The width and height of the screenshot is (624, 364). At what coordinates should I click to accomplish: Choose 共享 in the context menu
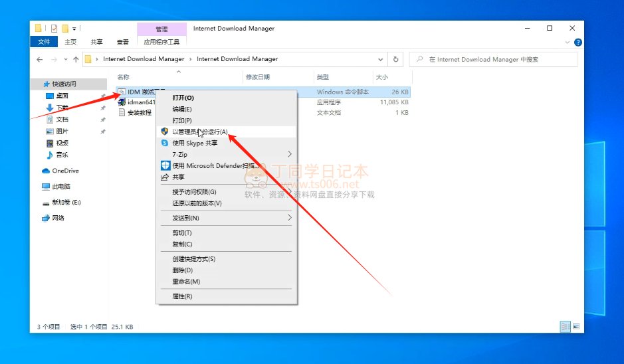coord(227,177)
